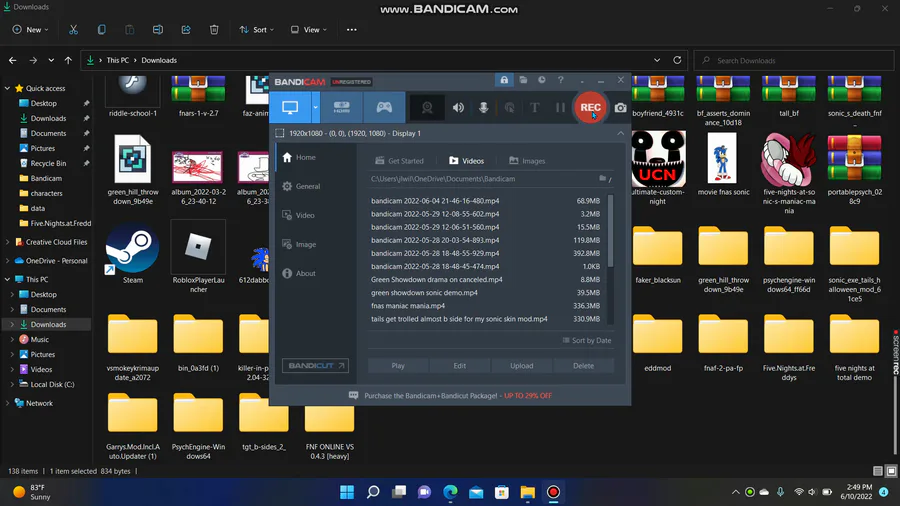The width and height of the screenshot is (900, 506).
Task: Toggle mouse click effect icon
Action: coord(509,108)
